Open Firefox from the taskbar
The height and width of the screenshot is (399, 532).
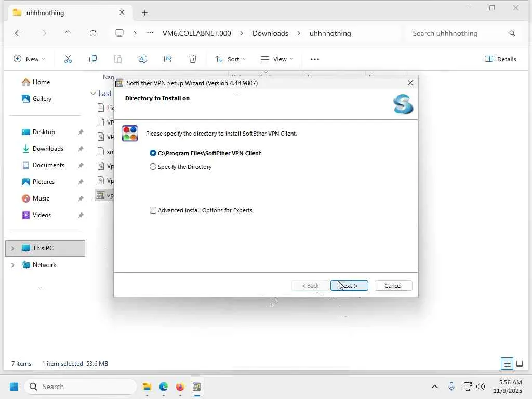pos(180,387)
